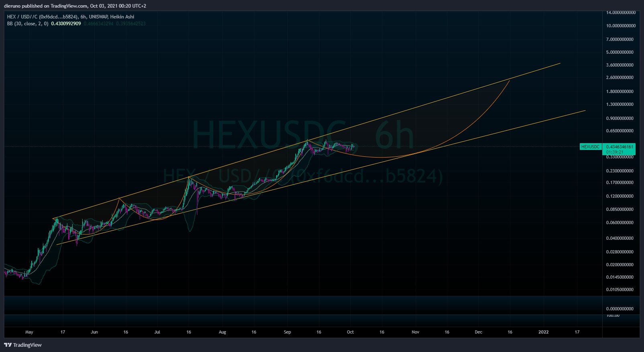Image resolution: width=644 pixels, height=352 pixels.
Task: Click the current price label 0.4346346161
Action: 620,147
